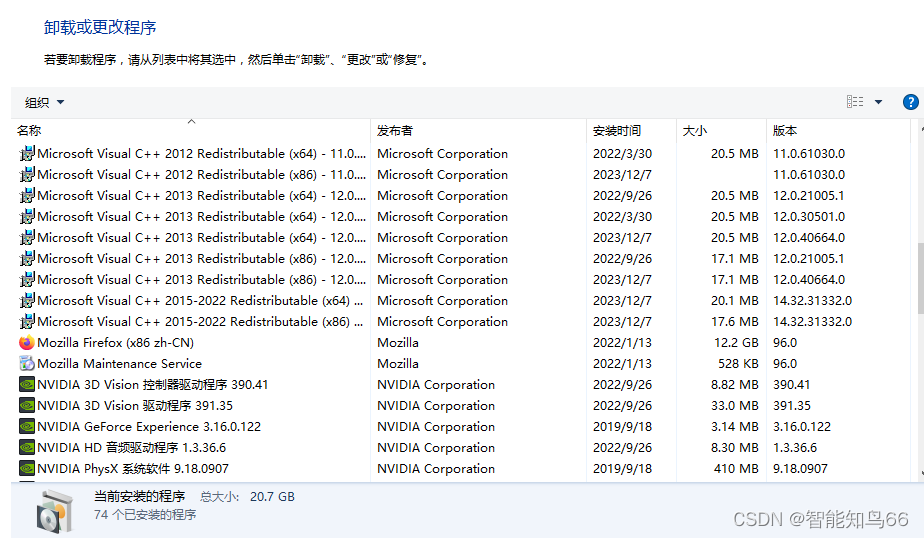924x538 pixels.
Task: Click the icon of the Visual C++ 2012 x86 entry
Action: point(27,174)
